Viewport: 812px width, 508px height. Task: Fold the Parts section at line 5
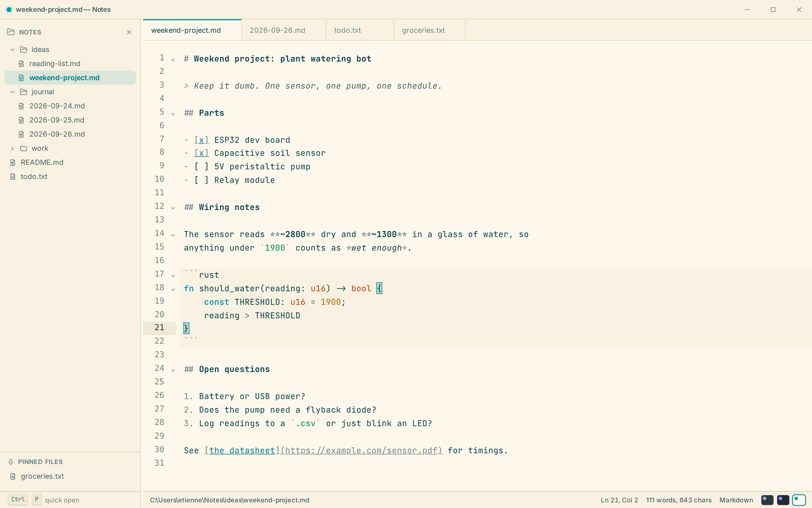pyautogui.click(x=173, y=114)
